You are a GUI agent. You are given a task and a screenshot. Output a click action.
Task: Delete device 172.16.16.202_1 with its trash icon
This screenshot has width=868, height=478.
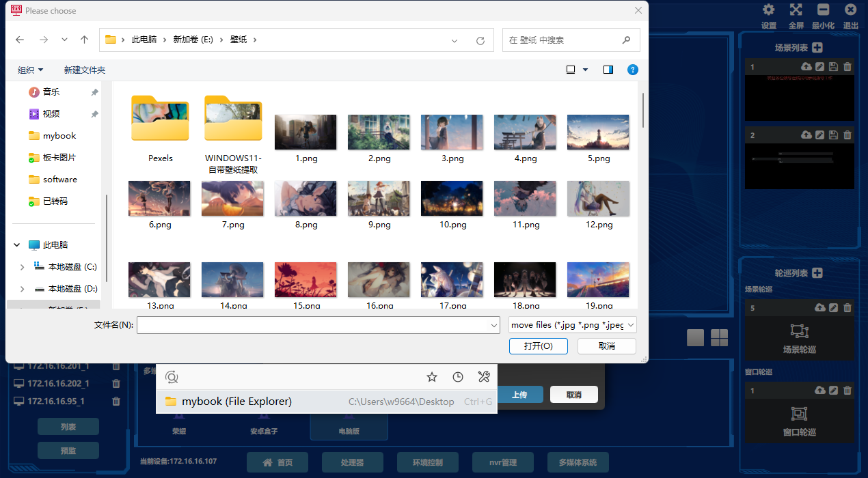tap(116, 384)
